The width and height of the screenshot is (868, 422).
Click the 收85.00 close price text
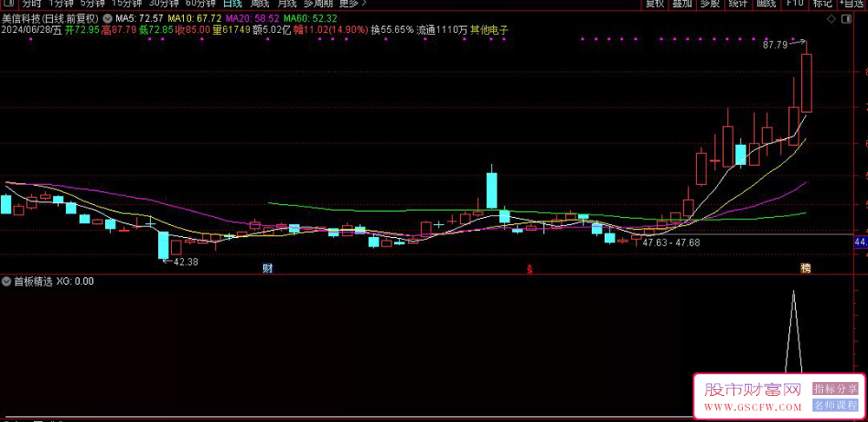[193, 30]
